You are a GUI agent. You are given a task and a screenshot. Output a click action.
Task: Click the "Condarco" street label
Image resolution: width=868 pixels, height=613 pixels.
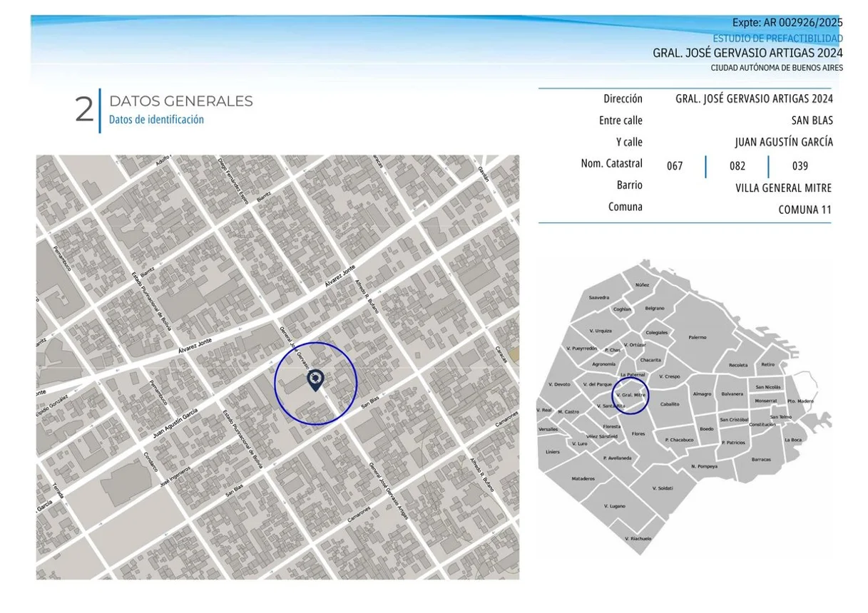149,463
